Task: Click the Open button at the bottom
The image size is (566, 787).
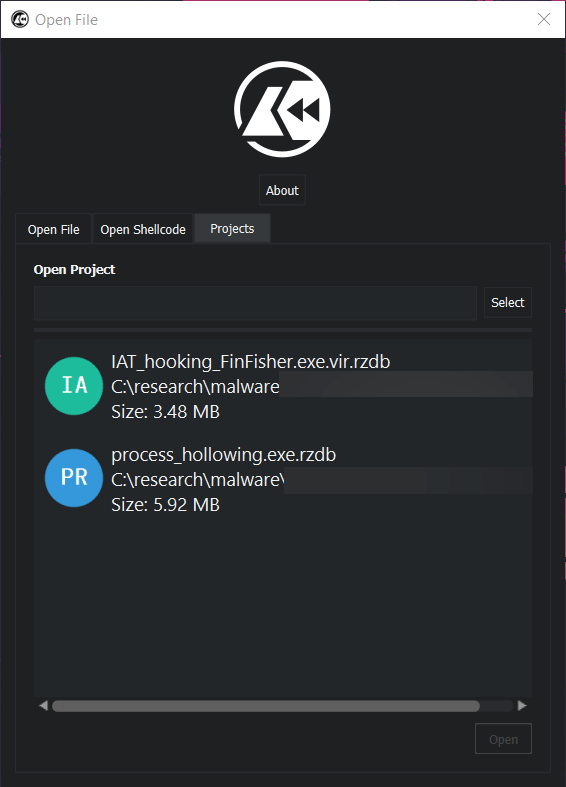Action: [503, 739]
